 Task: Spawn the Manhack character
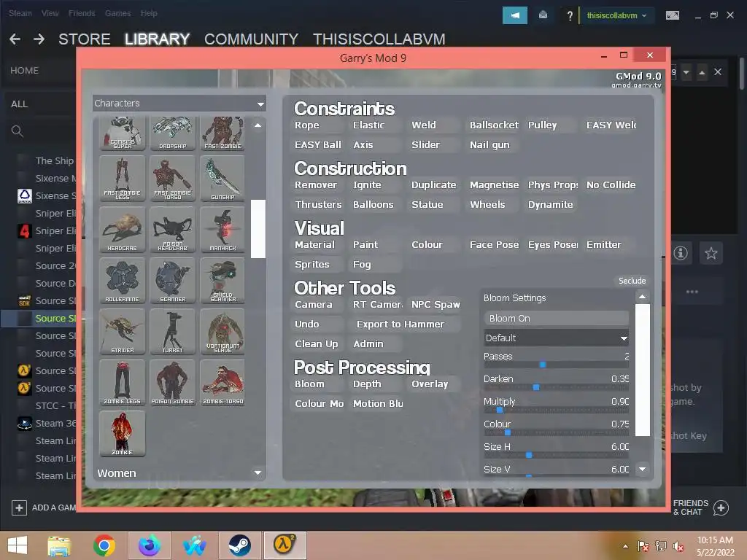coord(222,230)
